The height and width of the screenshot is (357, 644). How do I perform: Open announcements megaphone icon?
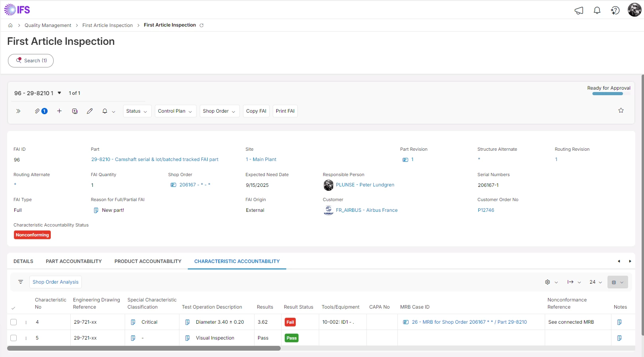click(579, 11)
